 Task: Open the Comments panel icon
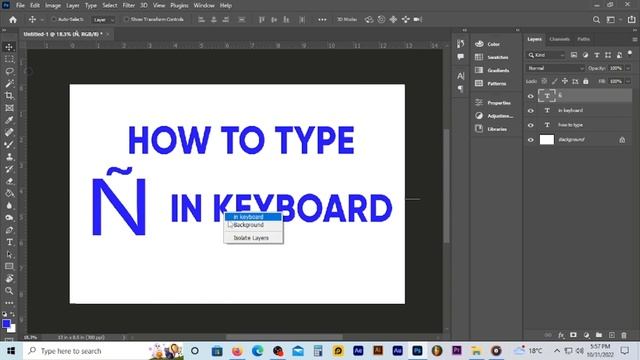pyautogui.click(x=461, y=57)
